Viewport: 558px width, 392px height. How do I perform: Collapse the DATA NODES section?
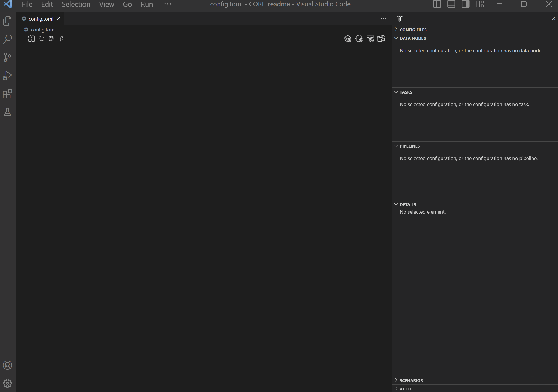click(x=412, y=38)
